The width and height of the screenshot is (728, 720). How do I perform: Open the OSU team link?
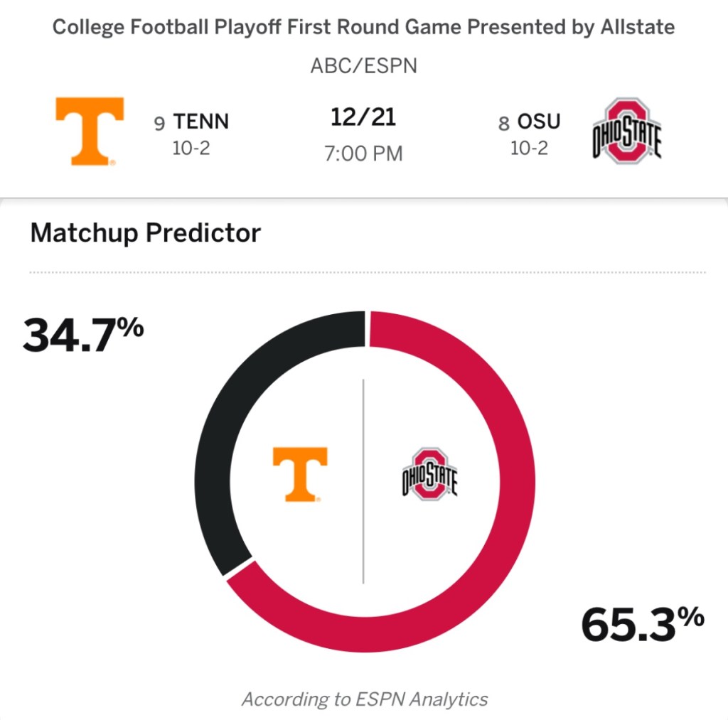(538, 122)
